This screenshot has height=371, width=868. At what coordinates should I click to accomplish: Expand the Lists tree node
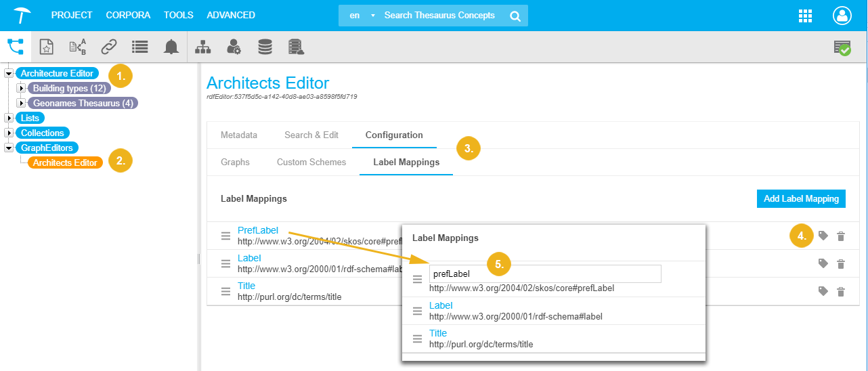pyautogui.click(x=9, y=118)
